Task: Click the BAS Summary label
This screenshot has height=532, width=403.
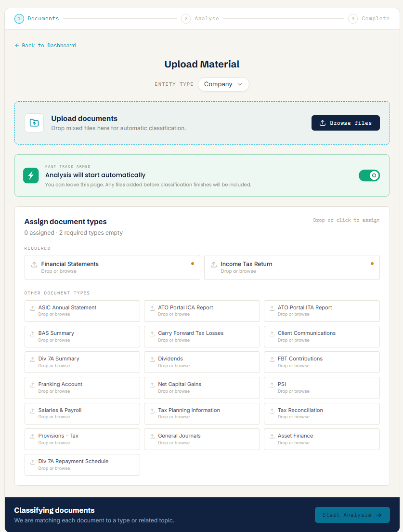Action: [56, 333]
